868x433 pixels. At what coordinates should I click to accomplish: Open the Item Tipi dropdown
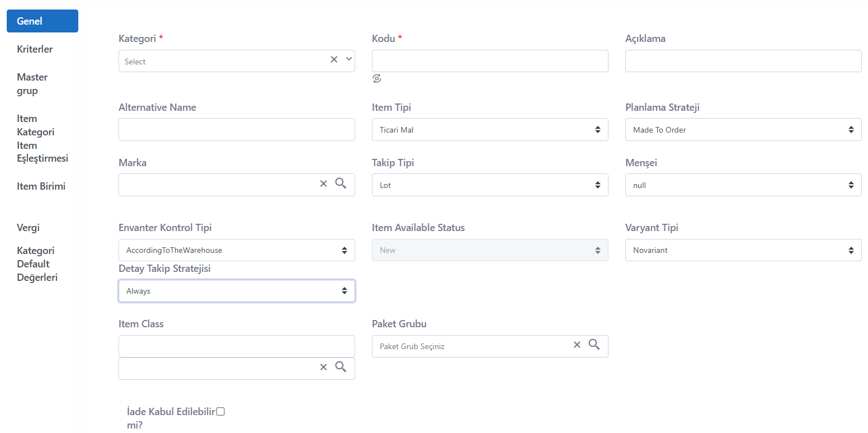[x=490, y=129]
